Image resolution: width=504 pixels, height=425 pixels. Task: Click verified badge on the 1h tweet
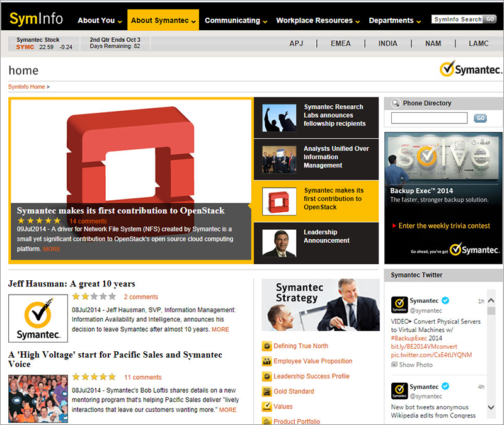445,300
